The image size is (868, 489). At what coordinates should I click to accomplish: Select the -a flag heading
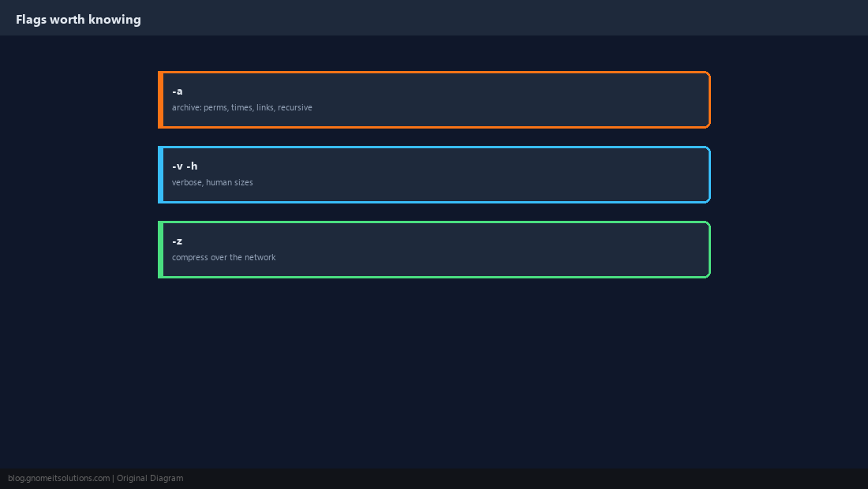(177, 91)
